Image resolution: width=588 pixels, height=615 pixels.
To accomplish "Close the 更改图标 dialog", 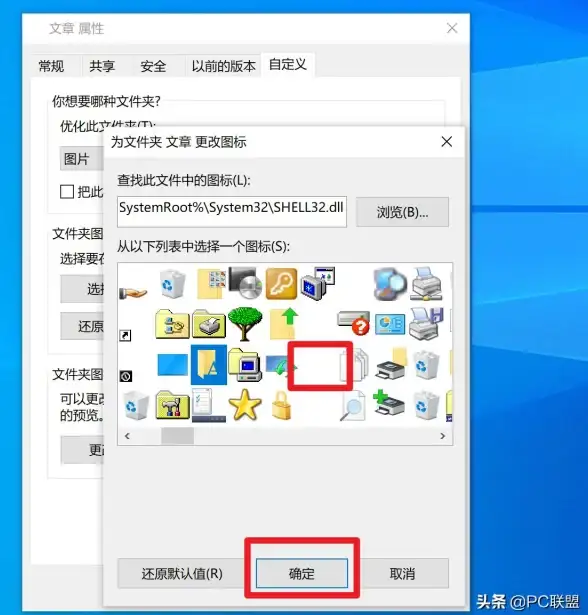I will tap(446, 142).
